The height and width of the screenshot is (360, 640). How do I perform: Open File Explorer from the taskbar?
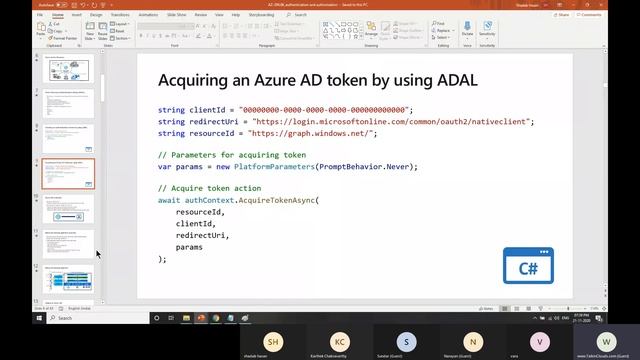[187, 318]
